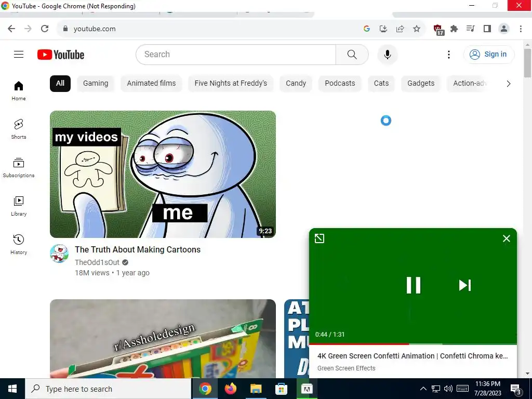Click the search magnifier button
The height and width of the screenshot is (399, 532).
click(x=352, y=55)
